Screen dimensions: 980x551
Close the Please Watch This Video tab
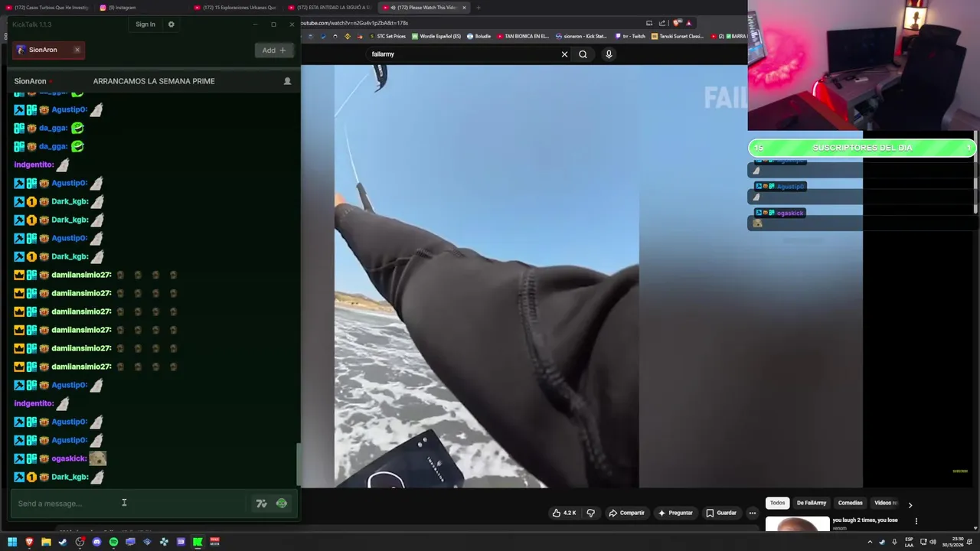point(464,8)
